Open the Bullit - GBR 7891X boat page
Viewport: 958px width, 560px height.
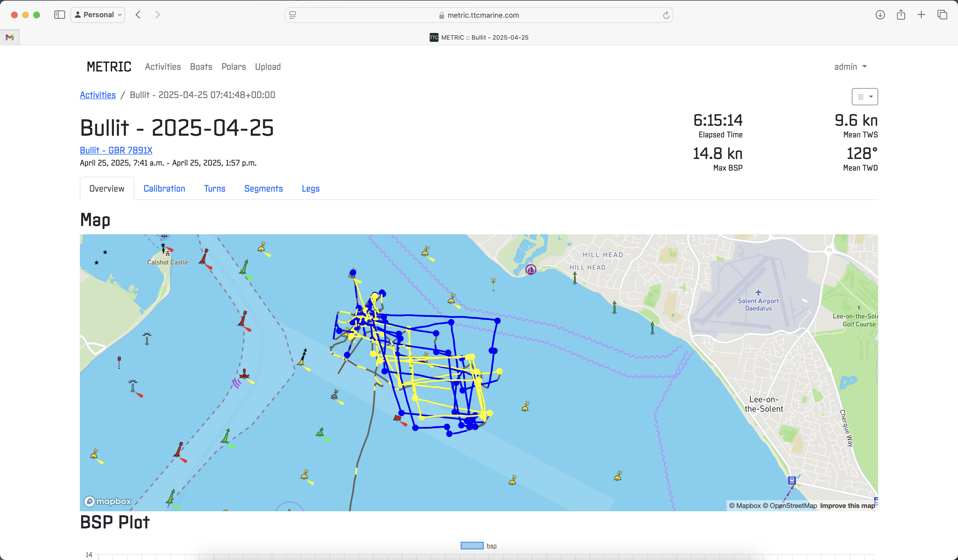point(116,150)
